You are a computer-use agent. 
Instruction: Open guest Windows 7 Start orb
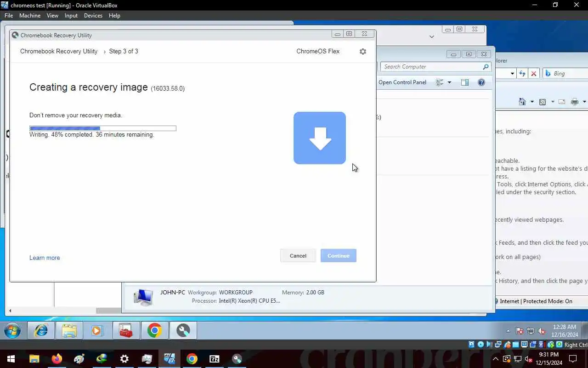[12, 330]
